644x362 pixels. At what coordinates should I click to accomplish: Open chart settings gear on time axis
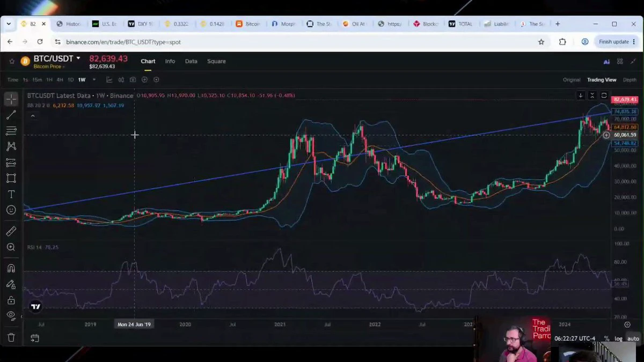tap(627, 324)
